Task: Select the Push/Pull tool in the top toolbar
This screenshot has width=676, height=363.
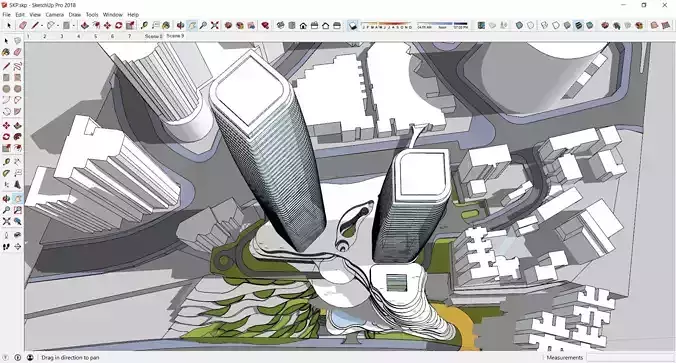Action: pyautogui.click(x=84, y=25)
